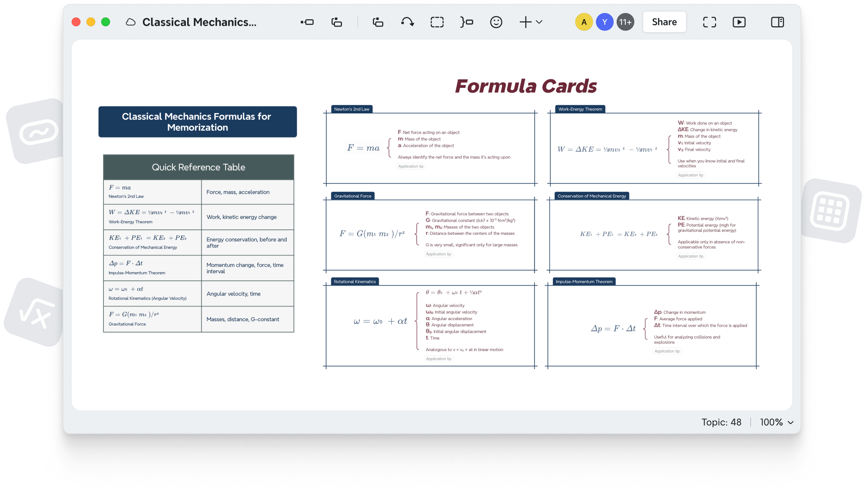Click the yellow collaborator avatar A
The width and height of the screenshot is (864, 504).
[x=584, y=22]
